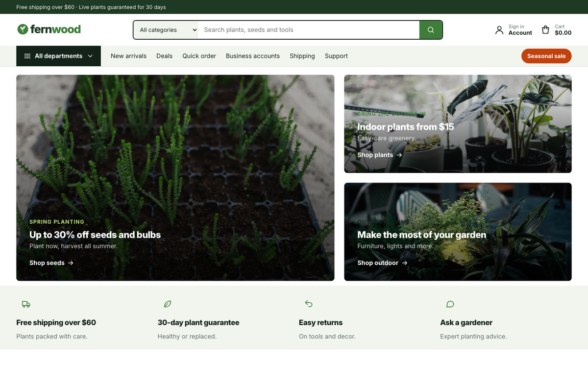Click the 'Plant now, harvest all summer.' text
Image resolution: width=588 pixels, height=368 pixels.
pyautogui.click(x=73, y=246)
